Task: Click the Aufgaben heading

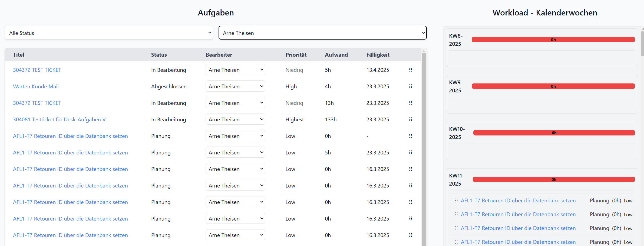Action: point(216,13)
